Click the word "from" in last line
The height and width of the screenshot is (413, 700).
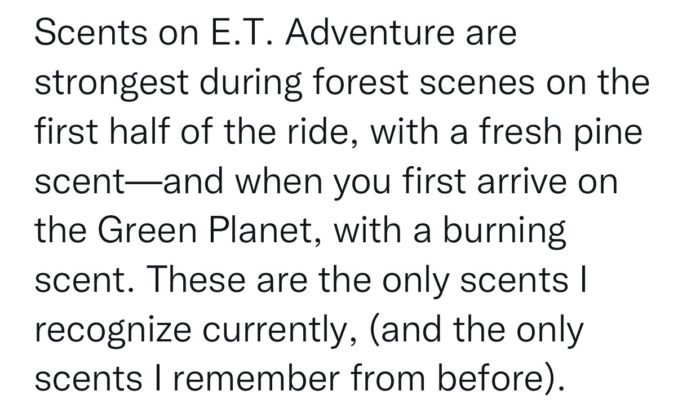coord(388,379)
